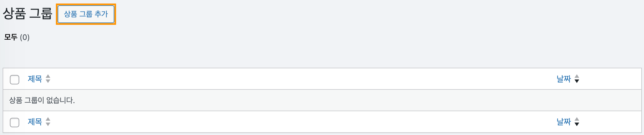Click the 상품 그룹 page heading
The height and width of the screenshot is (135, 644).
tap(28, 14)
